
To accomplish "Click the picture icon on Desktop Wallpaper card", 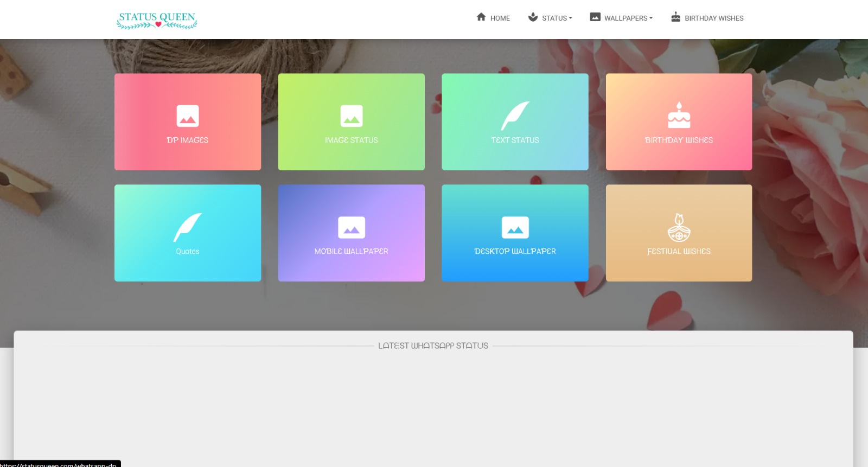I will coord(515,228).
